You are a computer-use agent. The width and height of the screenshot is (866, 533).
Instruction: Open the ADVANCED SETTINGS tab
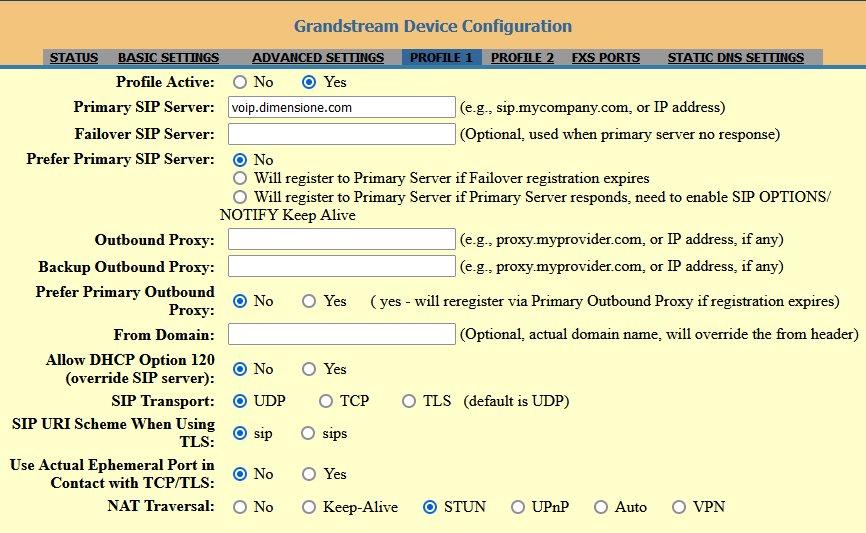pos(318,57)
